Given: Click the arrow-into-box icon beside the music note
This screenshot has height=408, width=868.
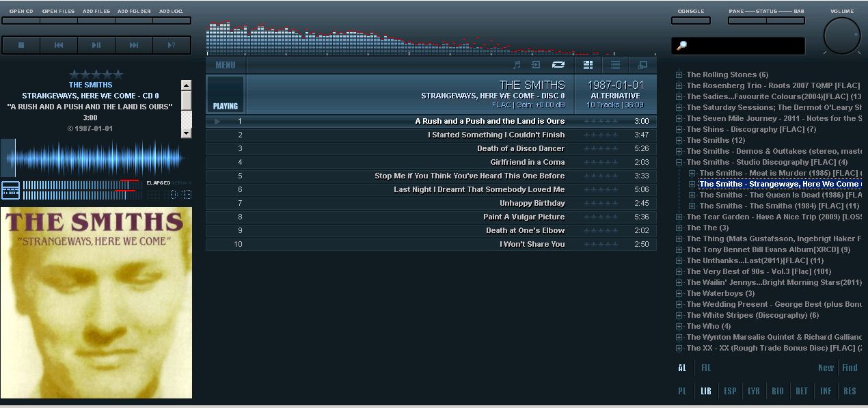Looking at the screenshot, I should click(x=536, y=65).
